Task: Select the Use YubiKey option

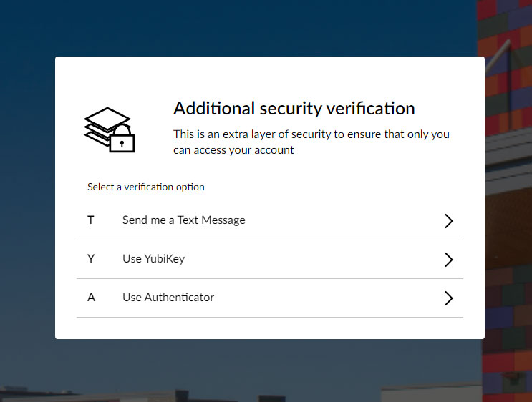Action: [153, 259]
